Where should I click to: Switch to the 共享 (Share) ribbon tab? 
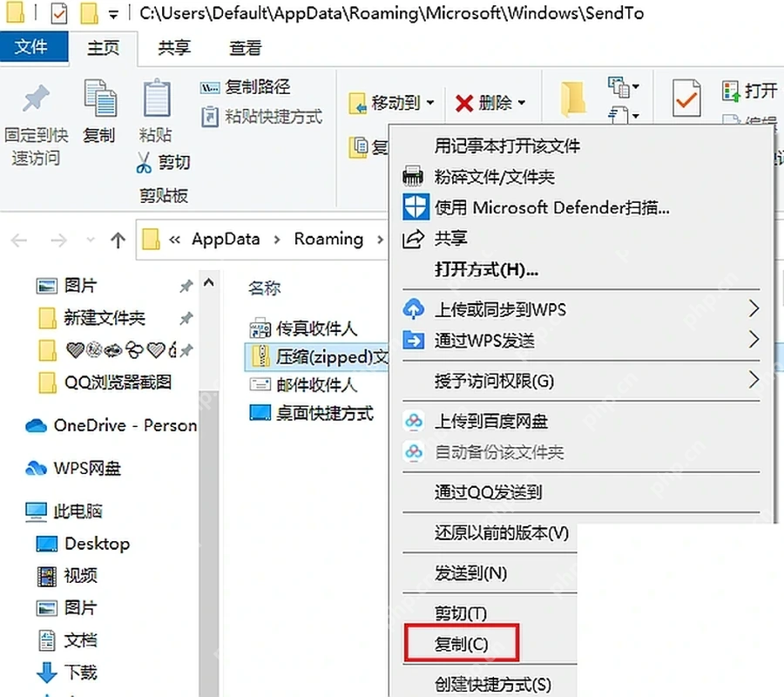[x=174, y=48]
